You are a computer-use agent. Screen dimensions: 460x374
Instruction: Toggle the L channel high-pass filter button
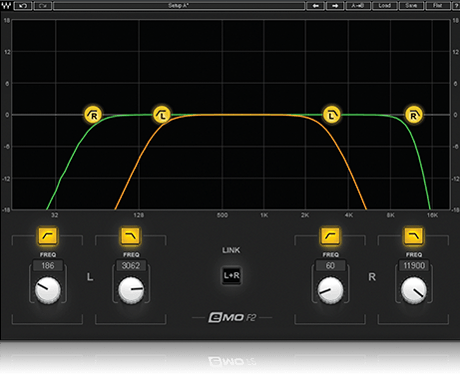(48, 236)
